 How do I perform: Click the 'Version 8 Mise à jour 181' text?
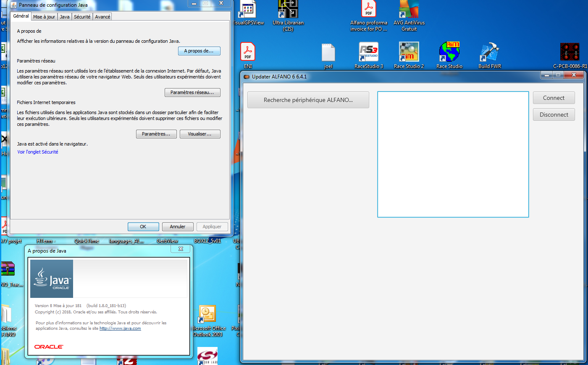point(58,306)
